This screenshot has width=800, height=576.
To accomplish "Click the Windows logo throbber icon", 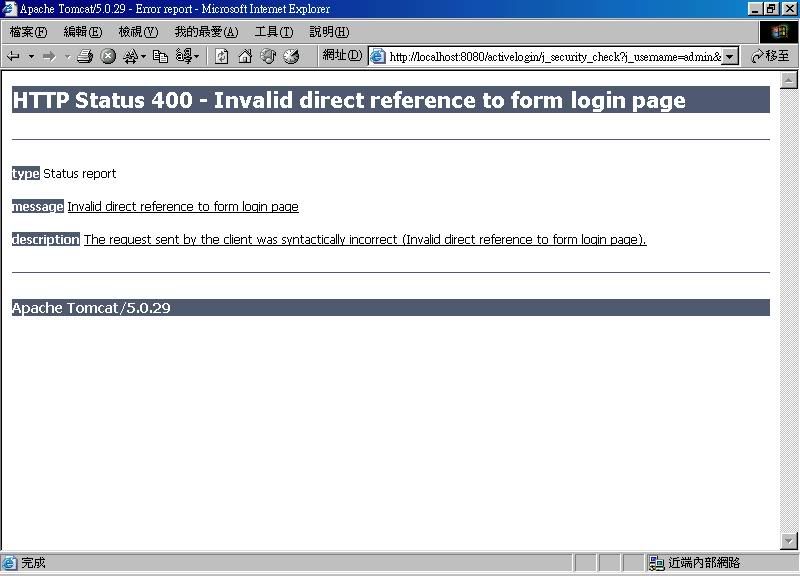I will point(779,32).
